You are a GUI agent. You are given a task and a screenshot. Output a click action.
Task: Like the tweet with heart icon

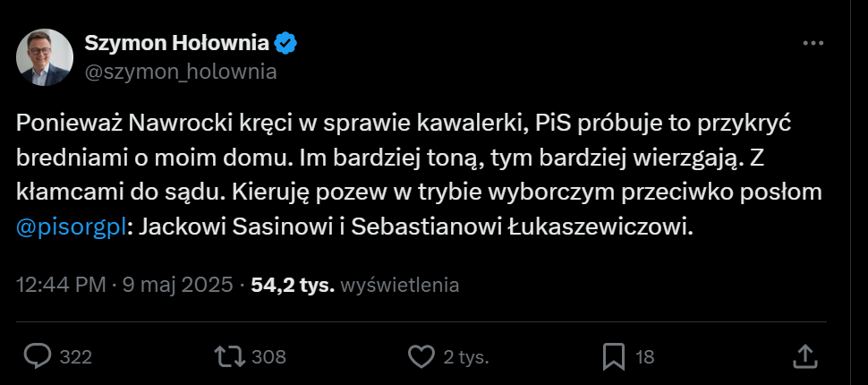pos(421,356)
